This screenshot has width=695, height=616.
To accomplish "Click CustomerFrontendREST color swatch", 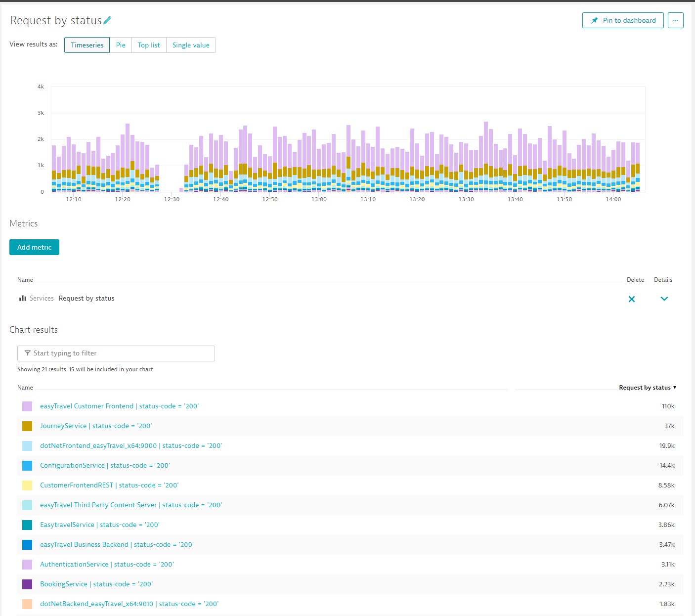I will (x=27, y=485).
